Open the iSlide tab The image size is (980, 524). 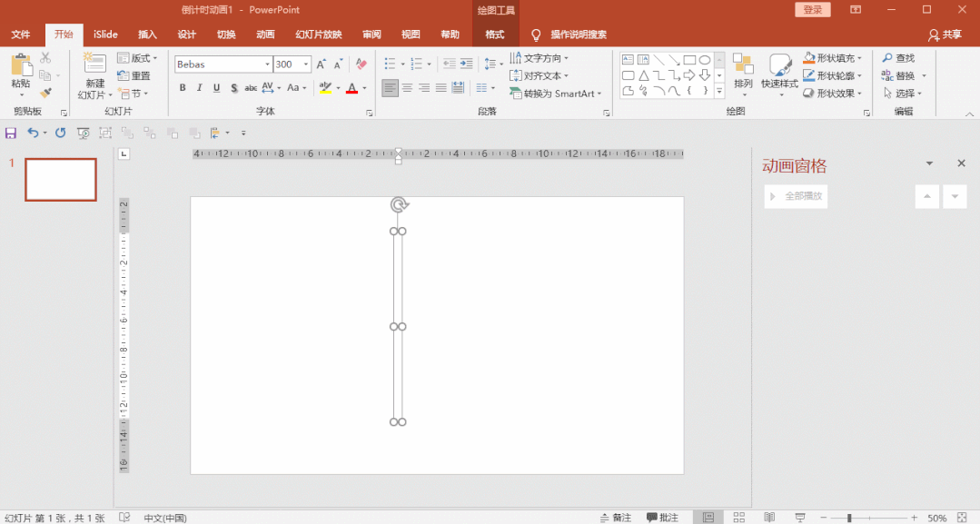point(105,35)
